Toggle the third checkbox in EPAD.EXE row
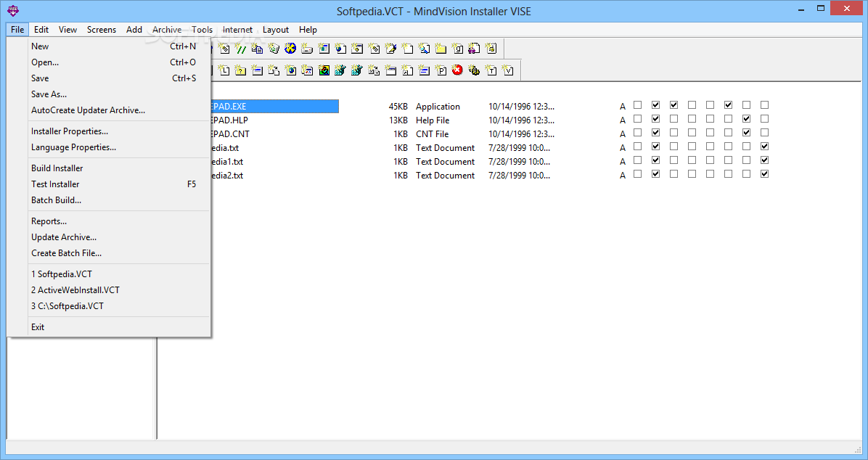Viewport: 868px width, 460px height. point(673,104)
